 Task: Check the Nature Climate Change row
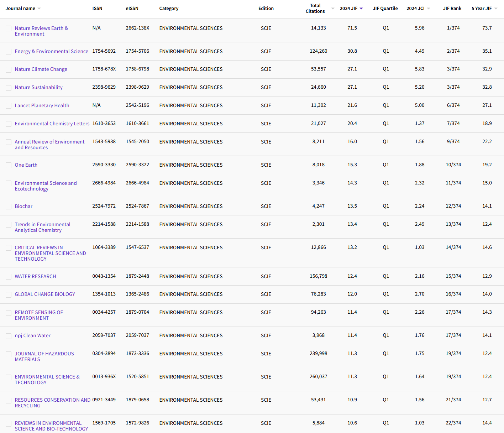click(x=9, y=69)
